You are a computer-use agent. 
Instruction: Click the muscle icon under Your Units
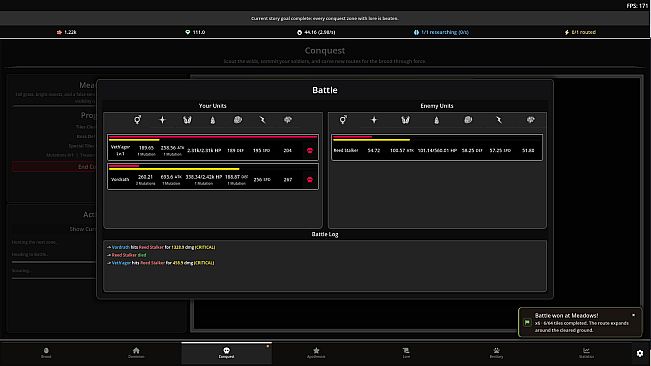click(x=187, y=120)
